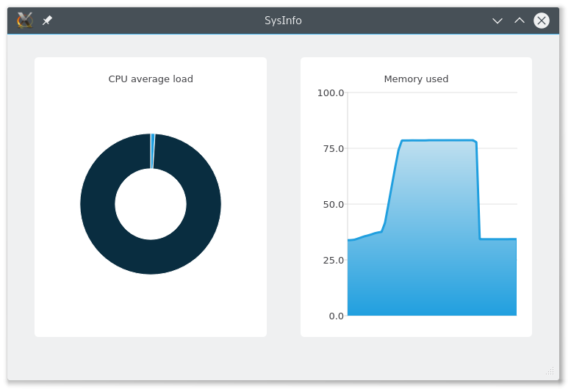
Task: Click the SysInfo application icon in title bar
Action: pos(25,21)
